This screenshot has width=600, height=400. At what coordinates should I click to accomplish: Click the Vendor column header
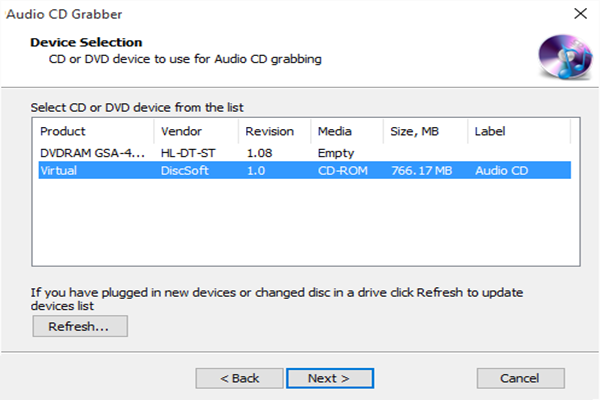point(196,131)
